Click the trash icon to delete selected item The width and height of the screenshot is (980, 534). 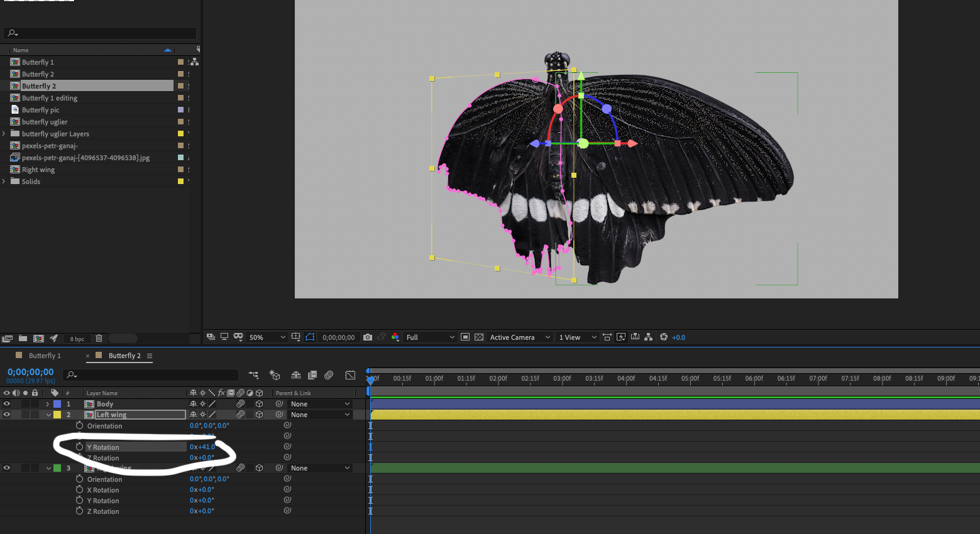tap(99, 338)
